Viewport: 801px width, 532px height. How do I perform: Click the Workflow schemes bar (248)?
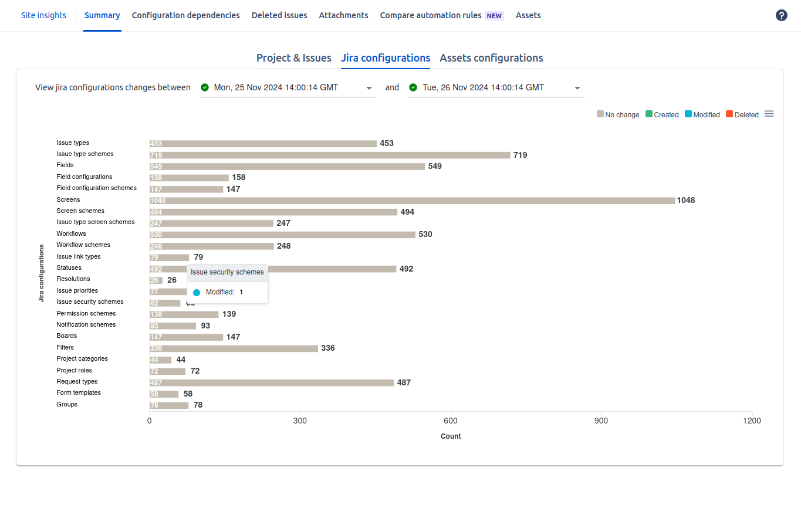pos(212,246)
